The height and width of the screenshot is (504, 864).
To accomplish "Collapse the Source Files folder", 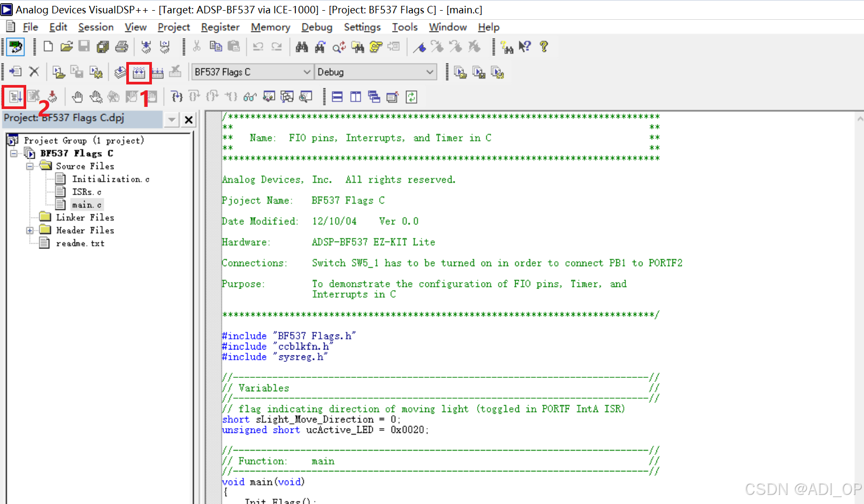I will [30, 166].
